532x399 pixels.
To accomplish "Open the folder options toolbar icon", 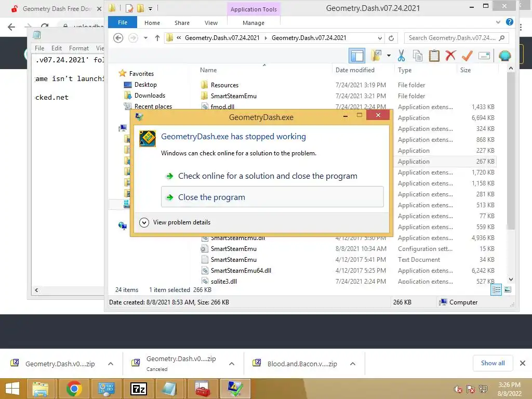I will pyautogui.click(x=377, y=55).
